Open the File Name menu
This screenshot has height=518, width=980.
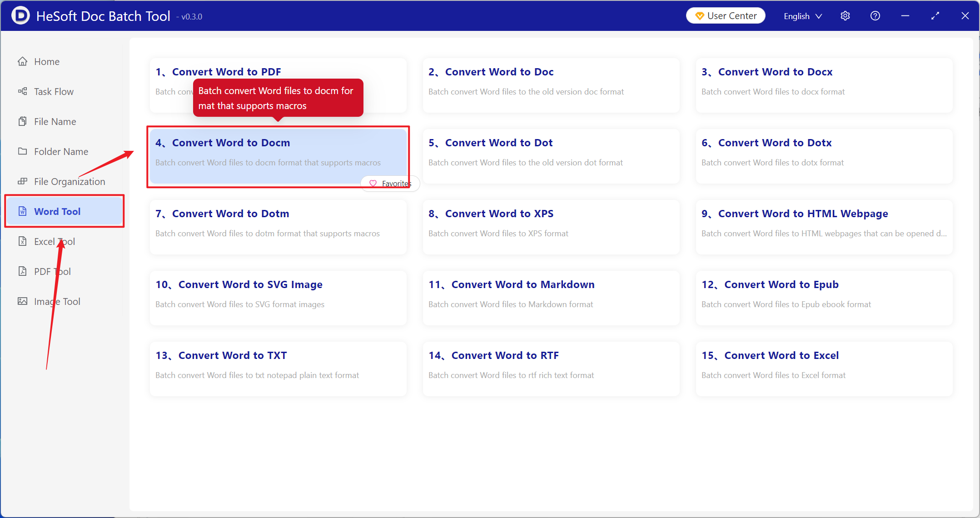65,121
